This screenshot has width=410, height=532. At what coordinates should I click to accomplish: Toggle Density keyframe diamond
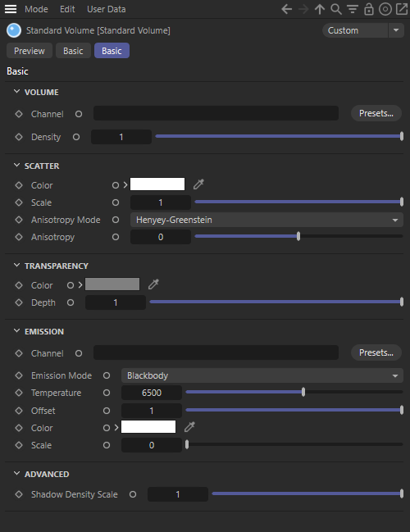[x=19, y=137]
